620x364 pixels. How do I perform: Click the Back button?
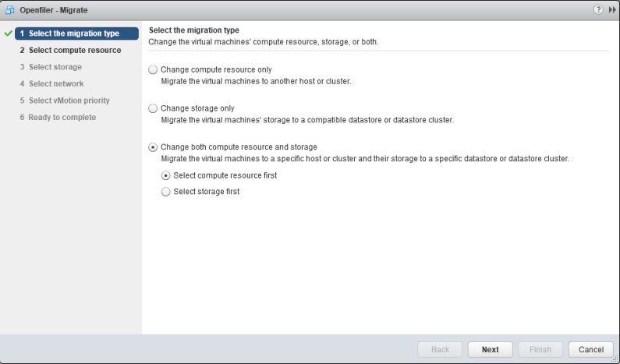pos(440,349)
